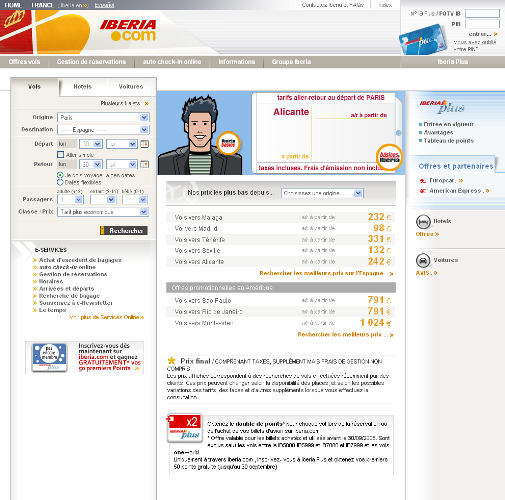Open the auto check-in online menu
The image size is (505, 500).
point(172,62)
